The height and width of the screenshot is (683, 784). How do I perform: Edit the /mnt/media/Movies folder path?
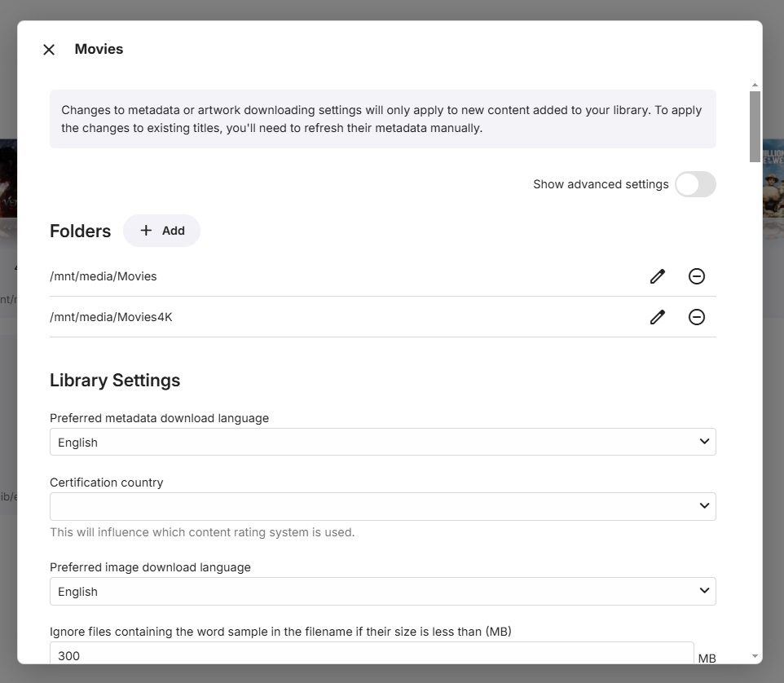click(x=658, y=276)
